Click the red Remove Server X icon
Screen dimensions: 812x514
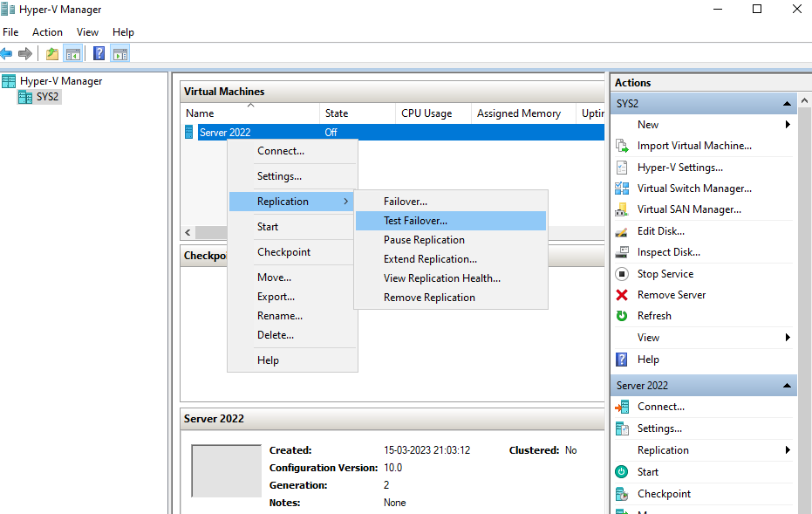[x=622, y=295]
